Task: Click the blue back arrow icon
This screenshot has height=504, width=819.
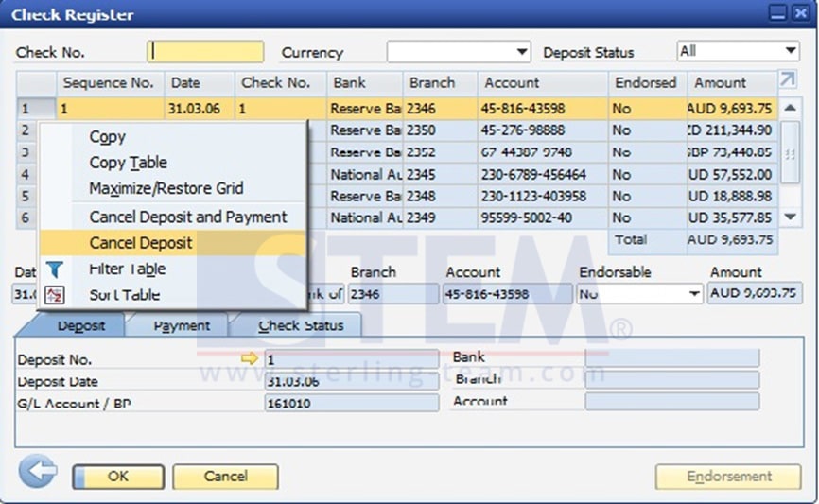Action: tap(38, 471)
